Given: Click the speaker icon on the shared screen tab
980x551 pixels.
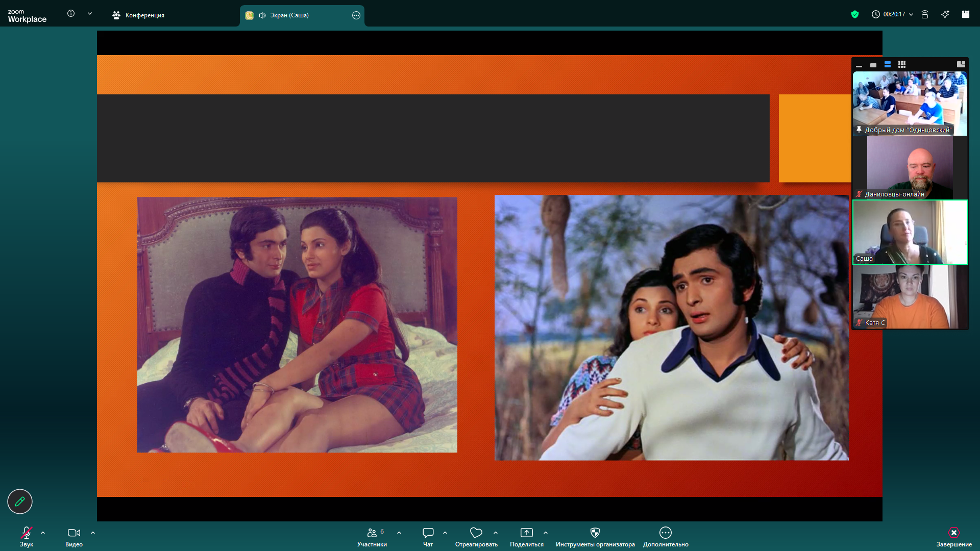Looking at the screenshot, I should click(262, 15).
